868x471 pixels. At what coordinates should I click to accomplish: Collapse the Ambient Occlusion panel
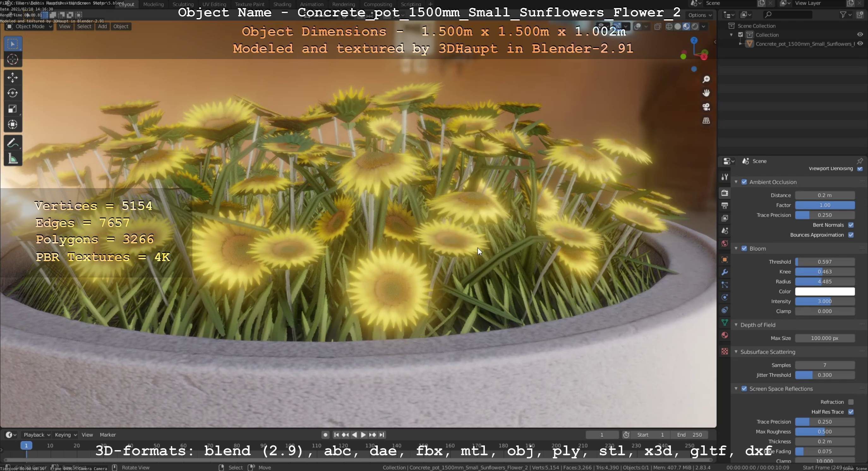[x=736, y=182]
